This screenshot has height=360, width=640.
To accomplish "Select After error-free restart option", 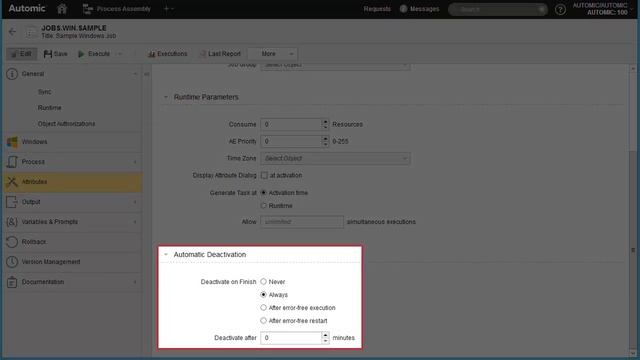I will point(263,321).
